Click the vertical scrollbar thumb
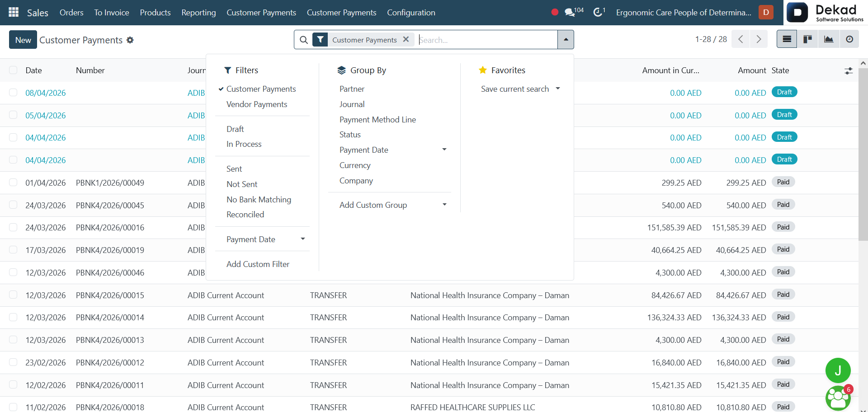The height and width of the screenshot is (412, 868). (x=863, y=154)
